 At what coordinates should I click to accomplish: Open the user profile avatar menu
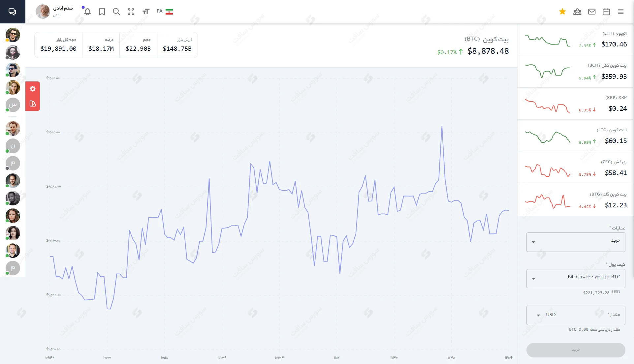(43, 12)
